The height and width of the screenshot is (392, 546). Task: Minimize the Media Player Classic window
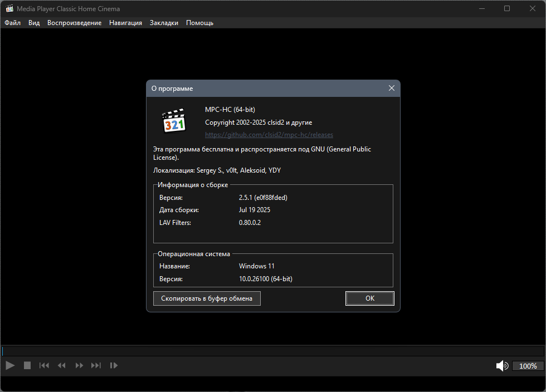(x=482, y=8)
